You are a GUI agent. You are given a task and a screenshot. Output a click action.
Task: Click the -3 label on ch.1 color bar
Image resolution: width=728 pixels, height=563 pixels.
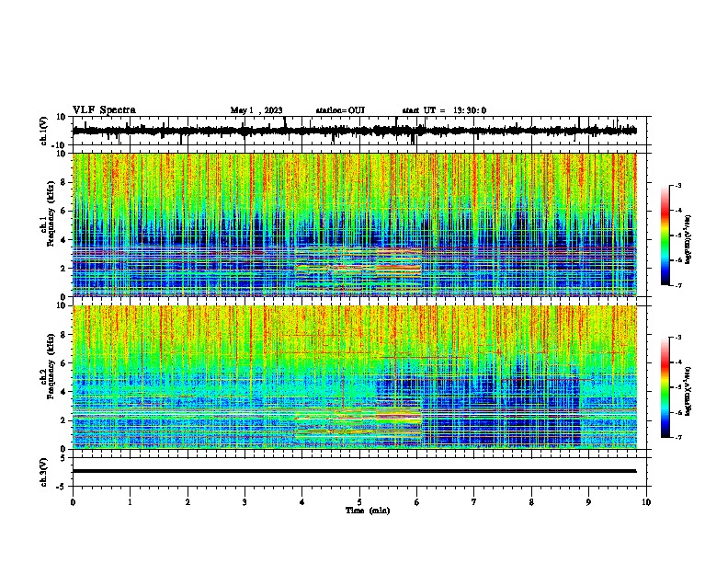click(677, 185)
